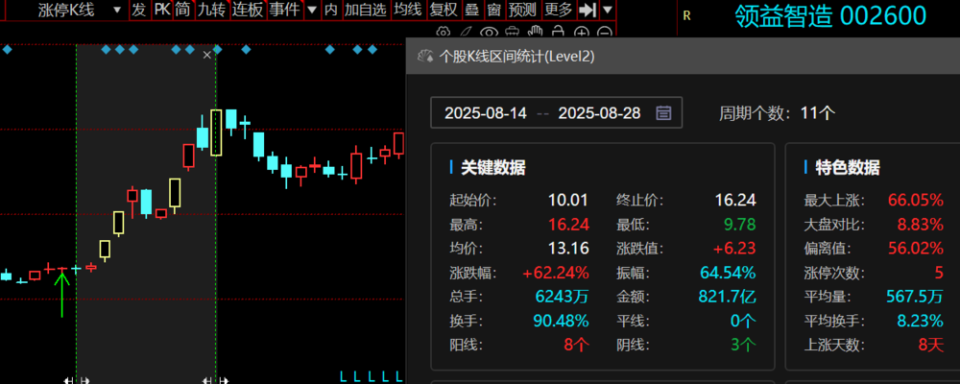Click the stock title 领益智造 002600
The height and width of the screenshot is (384, 960).
tap(830, 17)
